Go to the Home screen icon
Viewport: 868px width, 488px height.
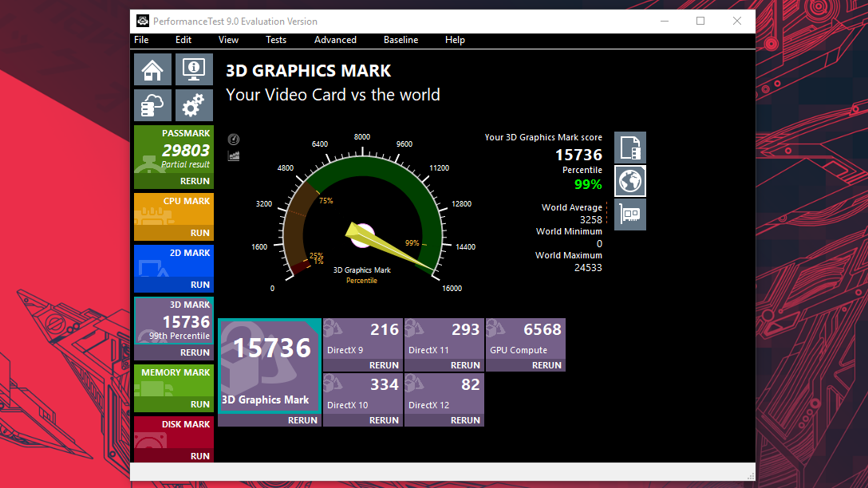pyautogui.click(x=153, y=69)
